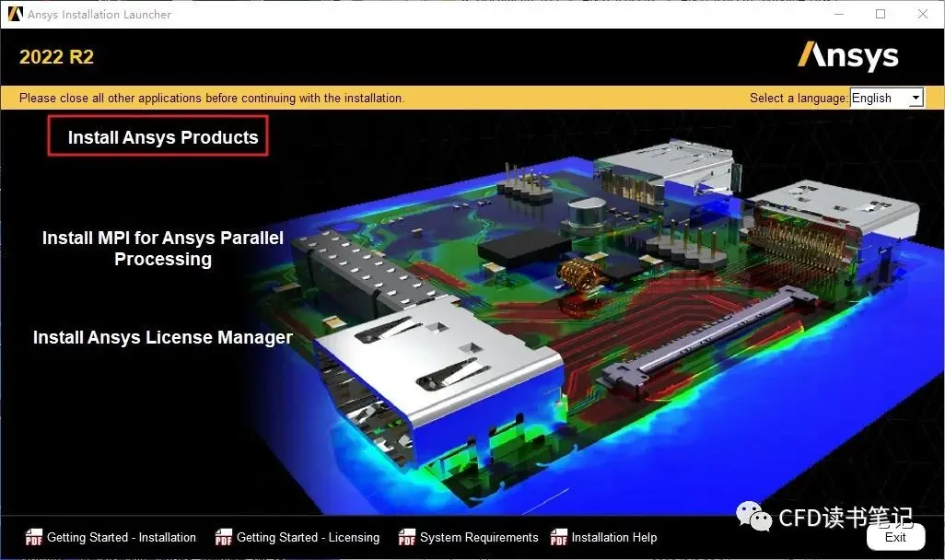The width and height of the screenshot is (945, 560).
Task: Open the language dropdown showing English
Action: (x=887, y=98)
